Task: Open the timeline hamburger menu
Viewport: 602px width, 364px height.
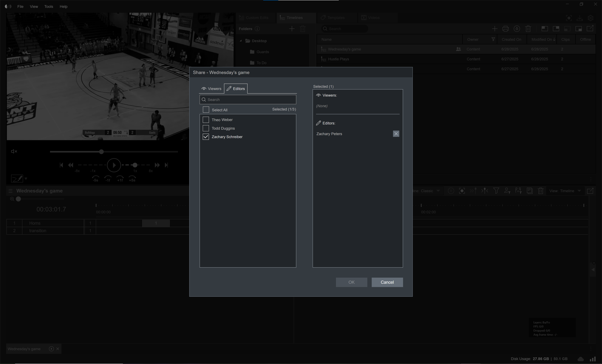Action: pyautogui.click(x=11, y=191)
